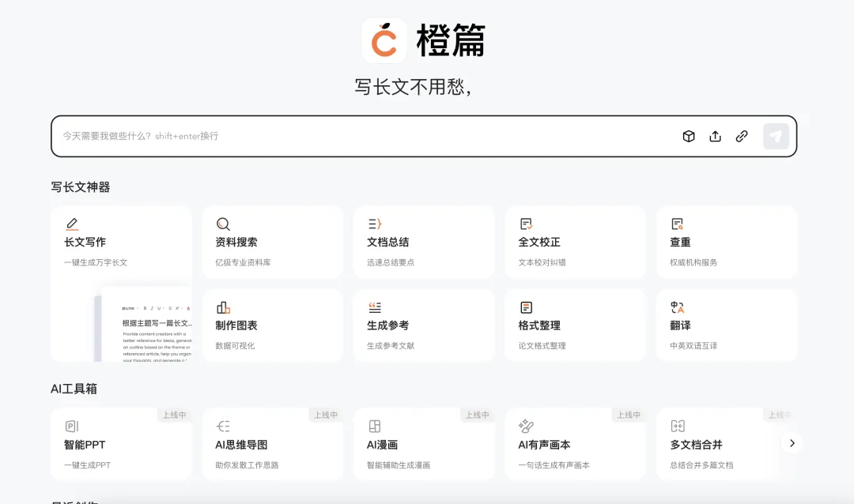Select the AI思维导图 mind map icon
This screenshot has height=504, width=854.
click(x=223, y=427)
